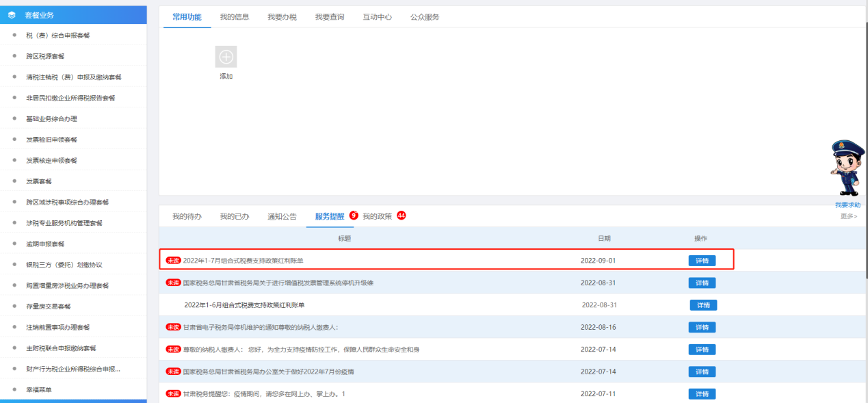Image resolution: width=868 pixels, height=403 pixels.
Task: Click the red 9 badge on 服务提醒
Action: [x=354, y=215]
